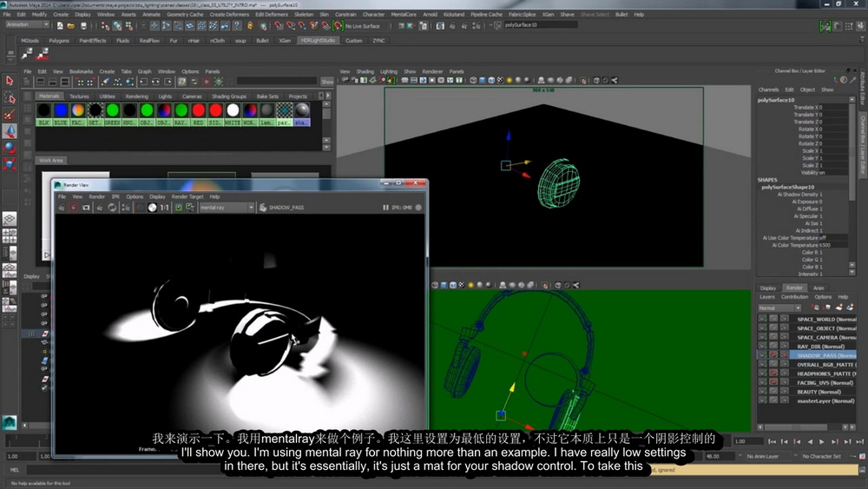Select the arrow Select tool in toolbox
868x489 pixels.
pos(10,81)
